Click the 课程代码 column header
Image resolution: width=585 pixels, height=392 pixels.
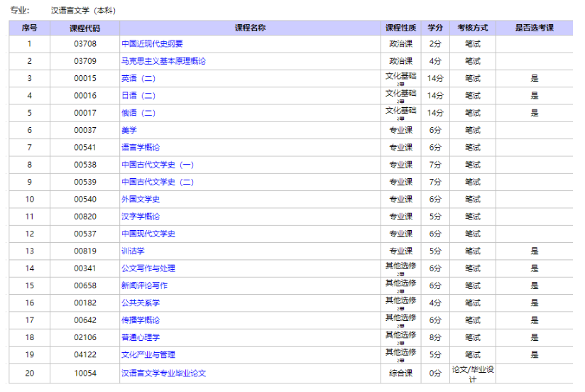(x=85, y=28)
